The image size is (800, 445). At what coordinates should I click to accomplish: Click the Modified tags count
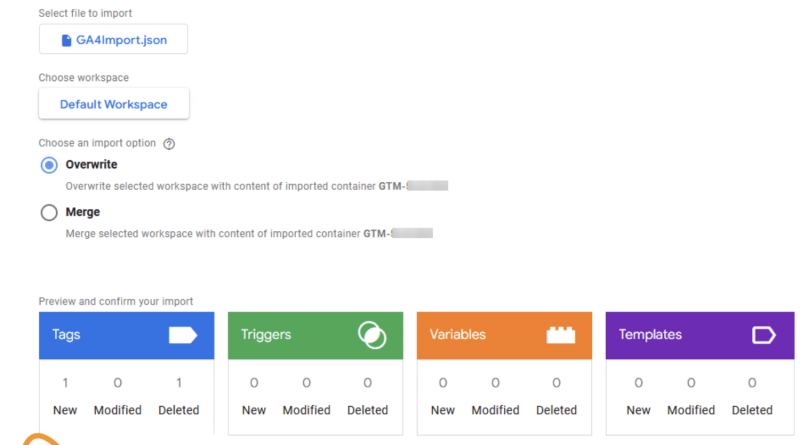click(x=118, y=383)
